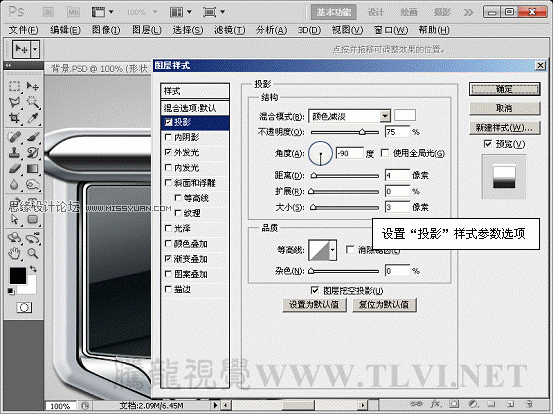The width and height of the screenshot is (553, 414).
Task: Click the 复位为默认值 button
Action: click(x=384, y=305)
